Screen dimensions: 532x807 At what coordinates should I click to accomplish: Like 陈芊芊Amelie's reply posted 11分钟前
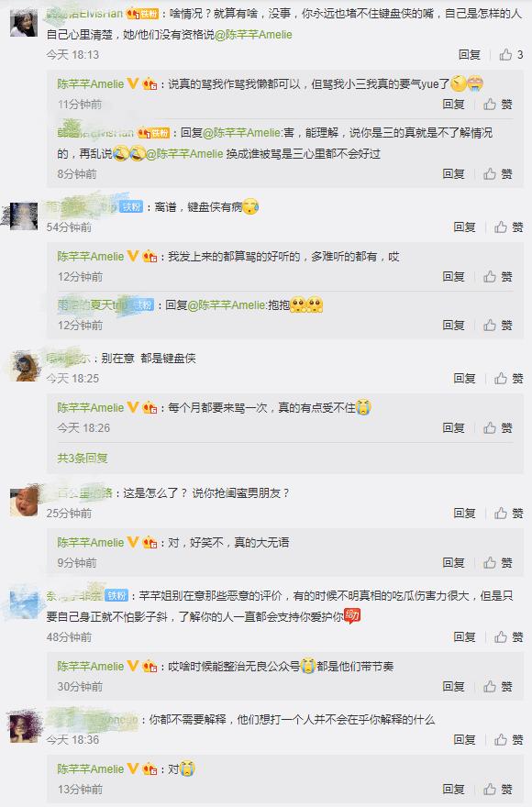[x=497, y=105]
